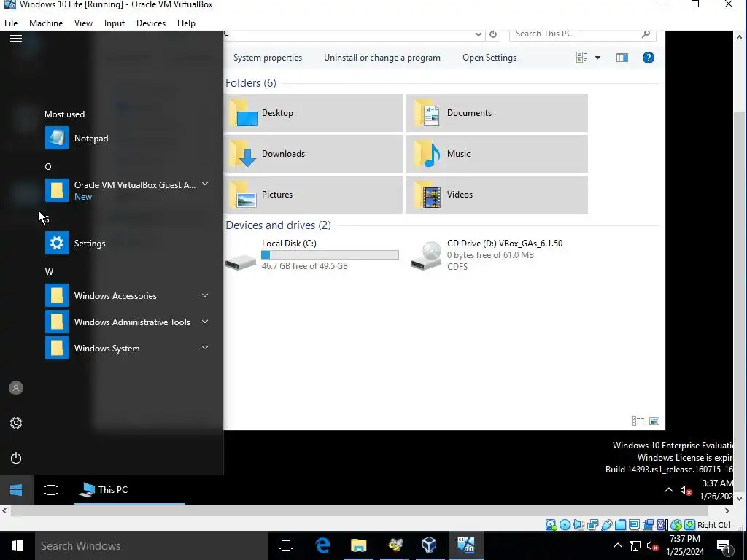Image resolution: width=747 pixels, height=560 pixels.
Task: Click the display indicator in VirtualBox status bar
Action: pos(634,525)
